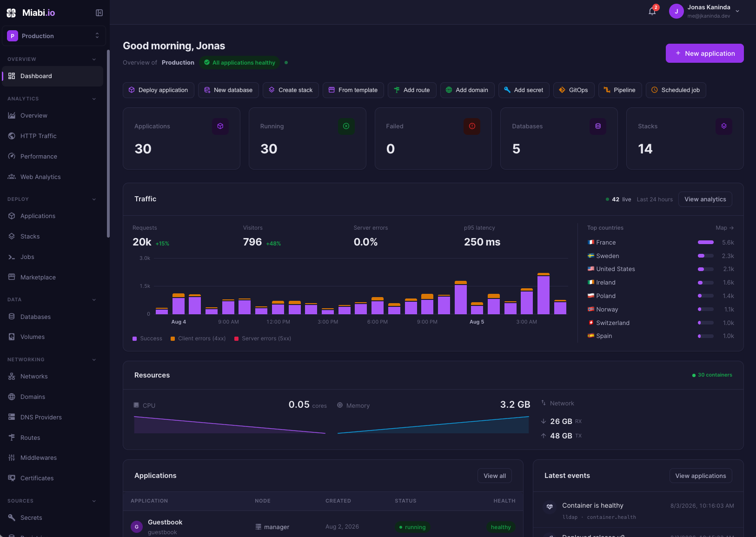Screen dimensions: 756x537
Task: Open Applications in sidebar
Action: point(53,216)
